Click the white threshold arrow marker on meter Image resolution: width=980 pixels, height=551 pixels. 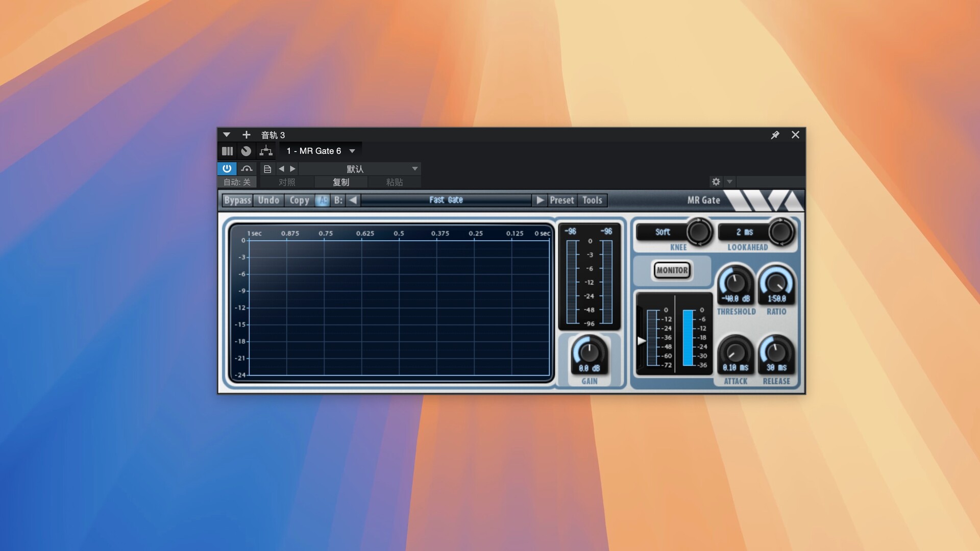pyautogui.click(x=642, y=341)
